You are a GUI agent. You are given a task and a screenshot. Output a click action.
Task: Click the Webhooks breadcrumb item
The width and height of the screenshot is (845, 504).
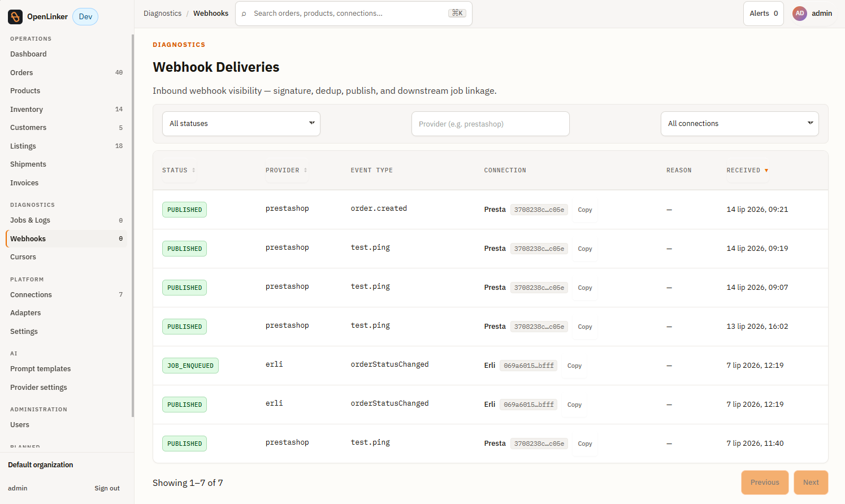[x=211, y=14]
